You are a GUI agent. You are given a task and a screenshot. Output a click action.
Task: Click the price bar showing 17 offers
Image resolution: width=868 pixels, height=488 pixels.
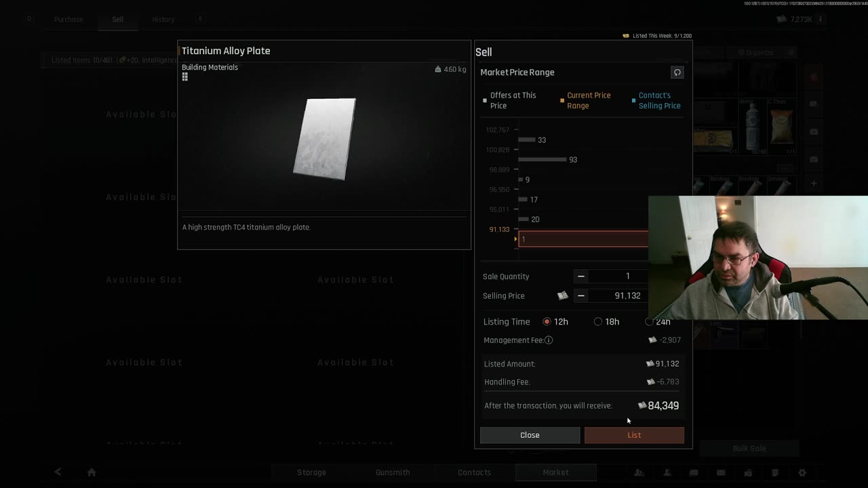(522, 199)
